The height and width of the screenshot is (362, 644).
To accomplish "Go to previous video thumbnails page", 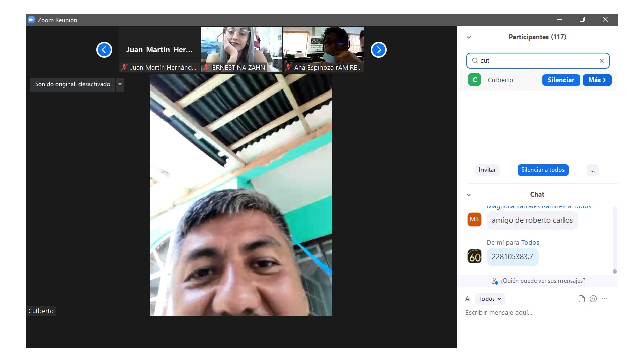I will (104, 50).
